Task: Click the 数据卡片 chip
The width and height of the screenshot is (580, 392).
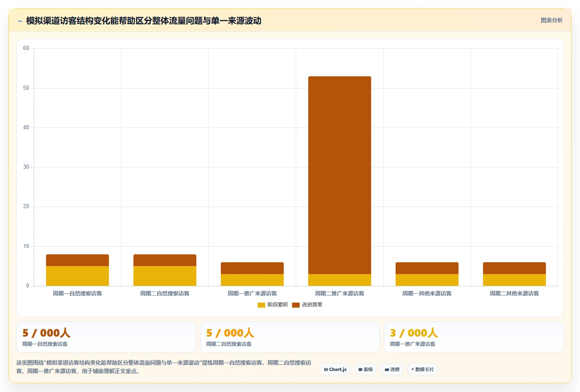Action: [x=423, y=369]
